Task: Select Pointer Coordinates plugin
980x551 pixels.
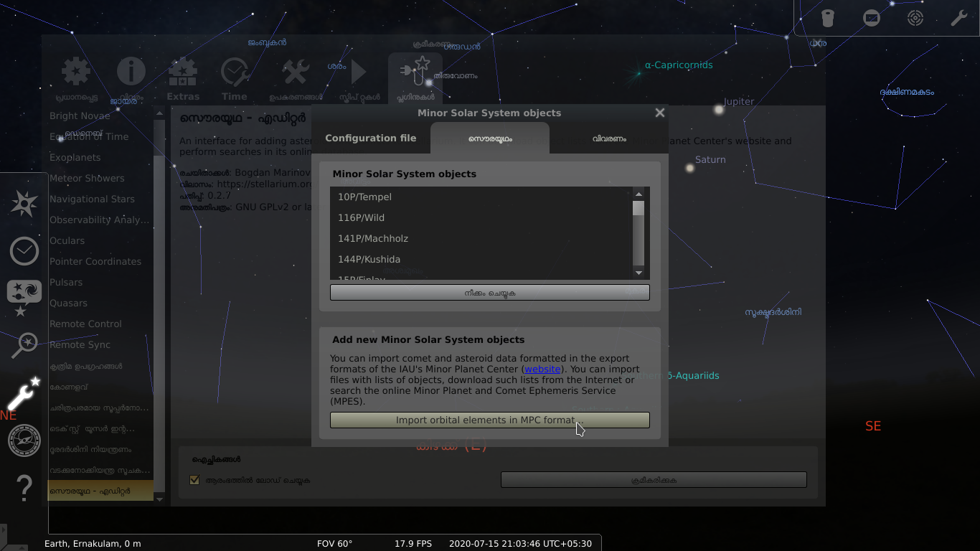Action: 99,261
